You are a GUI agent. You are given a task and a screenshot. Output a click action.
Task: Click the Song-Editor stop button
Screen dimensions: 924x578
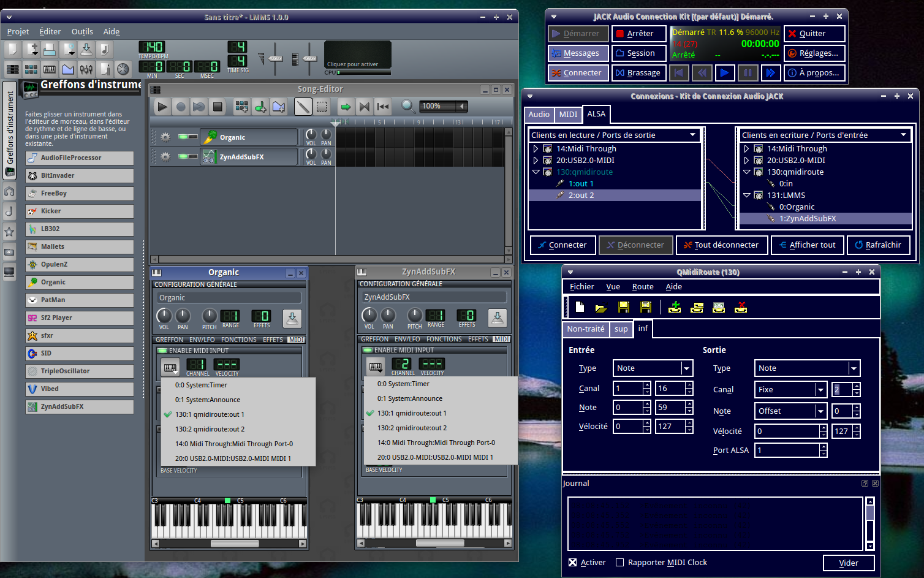(x=218, y=107)
